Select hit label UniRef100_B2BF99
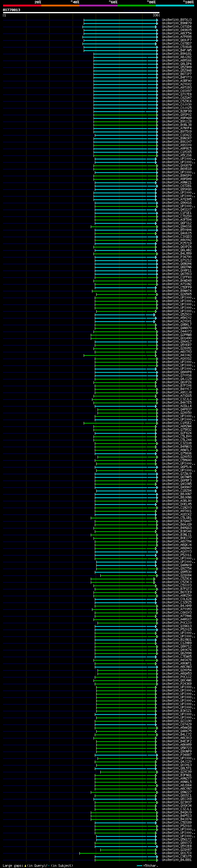This screenshot has height=868, width=197. coord(176,111)
